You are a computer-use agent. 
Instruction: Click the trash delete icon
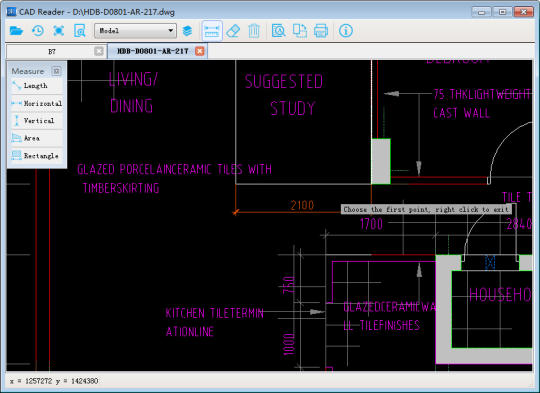[x=254, y=31]
